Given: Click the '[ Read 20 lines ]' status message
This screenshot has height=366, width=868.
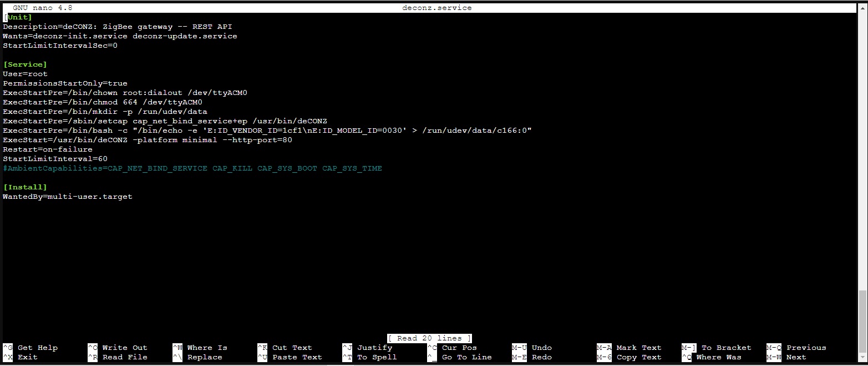Looking at the screenshot, I should tap(429, 338).
